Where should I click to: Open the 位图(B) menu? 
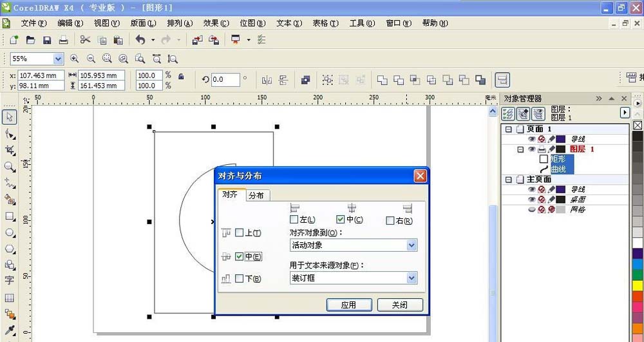coord(252,23)
